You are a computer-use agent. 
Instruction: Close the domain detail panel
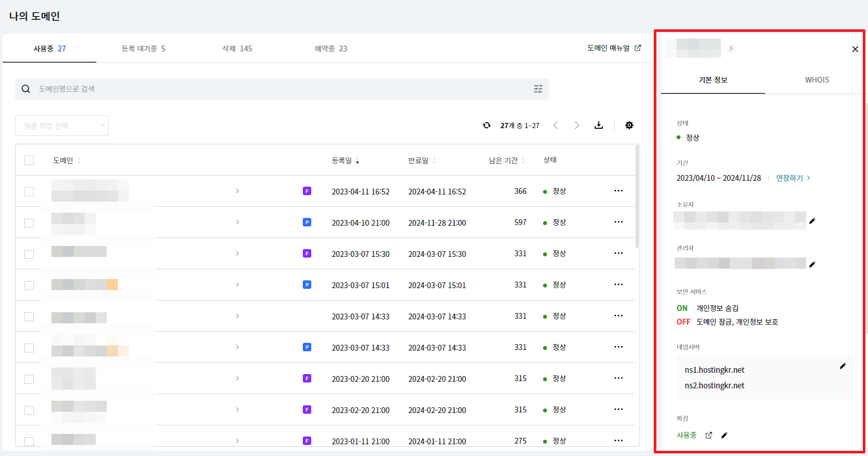[x=855, y=49]
